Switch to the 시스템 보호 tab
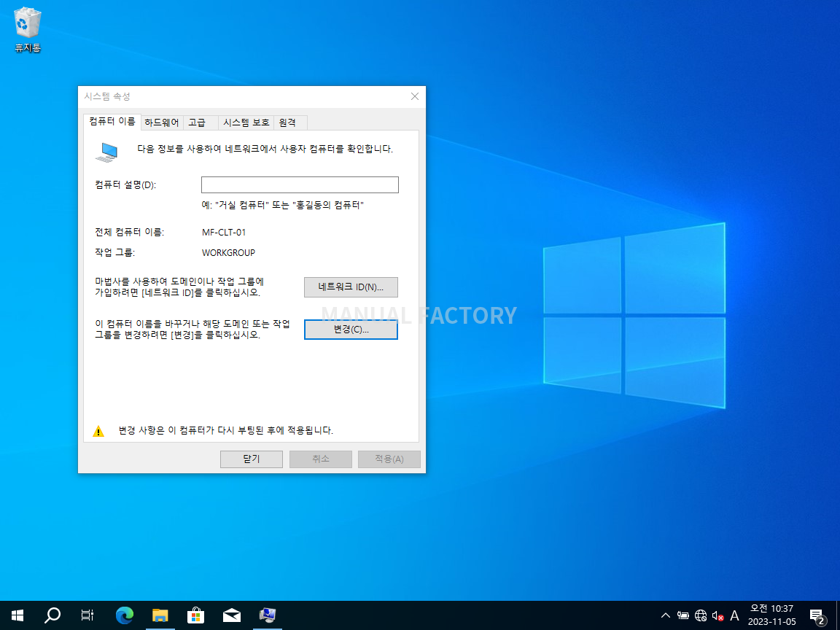 tap(246, 122)
